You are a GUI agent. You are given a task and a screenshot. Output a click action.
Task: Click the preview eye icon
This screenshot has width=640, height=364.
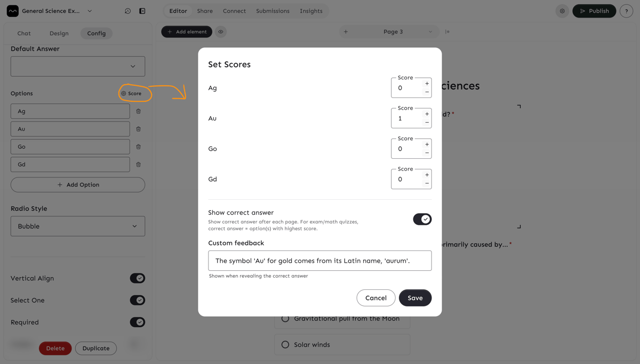[x=221, y=32]
